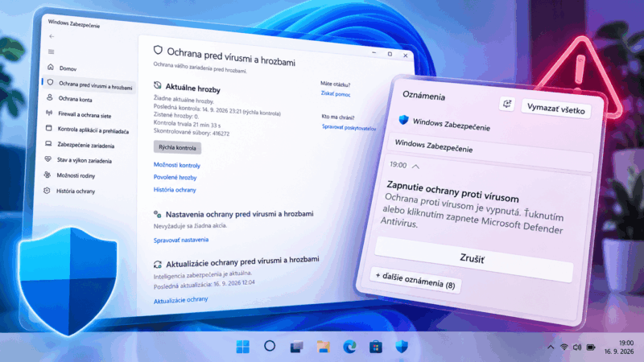Dismiss the notification with Zrušiť
Screen dimensions: 644x362
tap(473, 258)
